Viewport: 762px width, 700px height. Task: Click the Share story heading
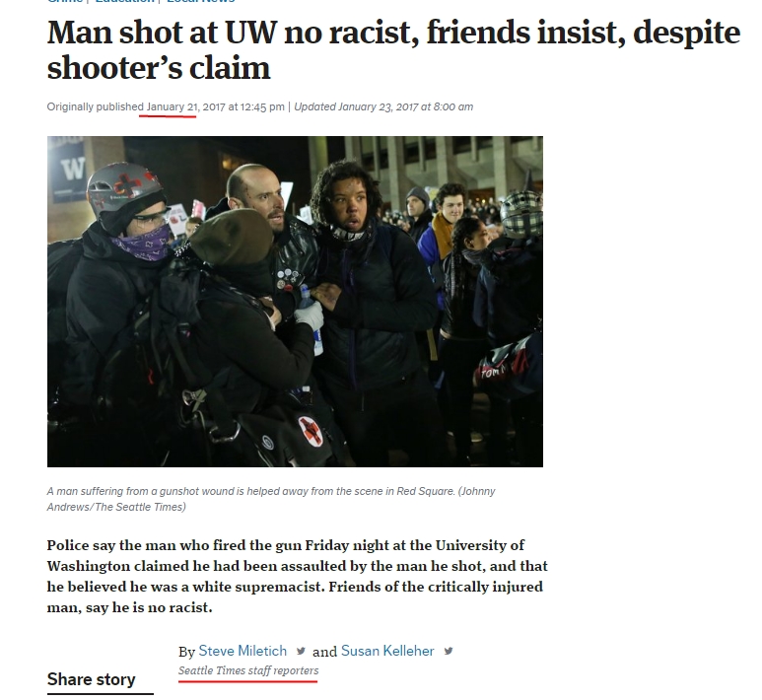point(92,679)
